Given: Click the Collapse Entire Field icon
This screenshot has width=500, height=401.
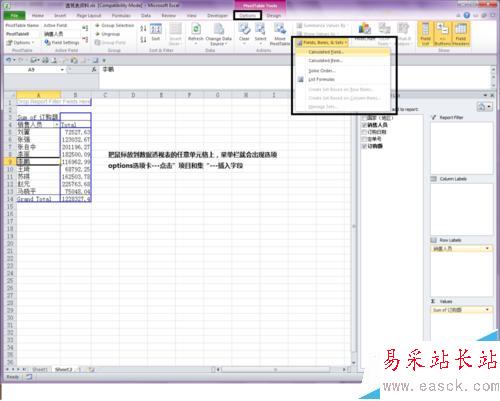Looking at the screenshot, I should (x=85, y=40).
